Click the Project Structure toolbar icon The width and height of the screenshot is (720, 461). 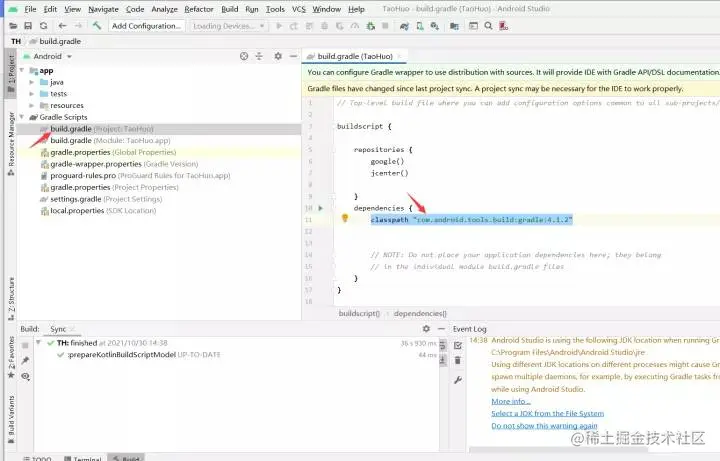455,26
